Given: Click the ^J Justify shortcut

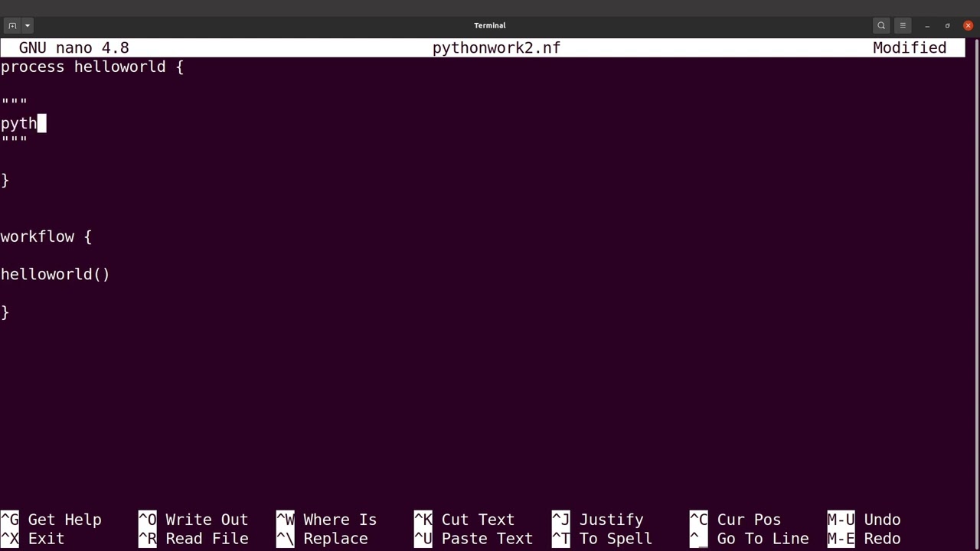Looking at the screenshot, I should coord(597,520).
